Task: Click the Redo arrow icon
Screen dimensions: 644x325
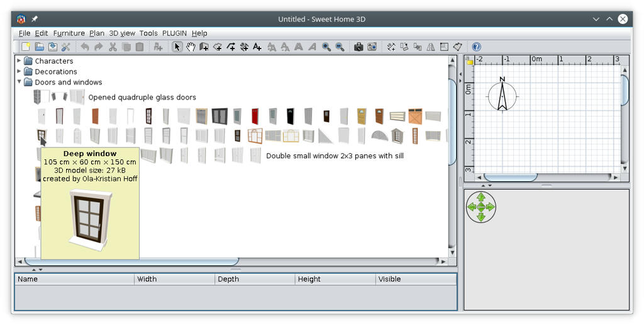Action: (x=99, y=47)
